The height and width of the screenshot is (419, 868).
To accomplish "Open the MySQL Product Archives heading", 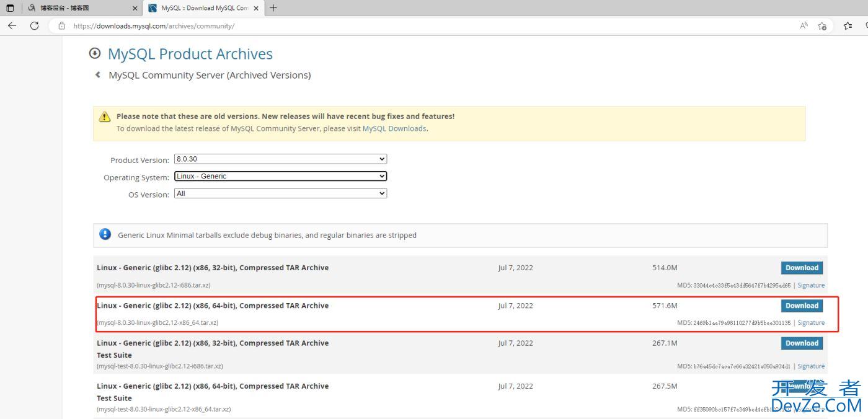I will tap(190, 54).
